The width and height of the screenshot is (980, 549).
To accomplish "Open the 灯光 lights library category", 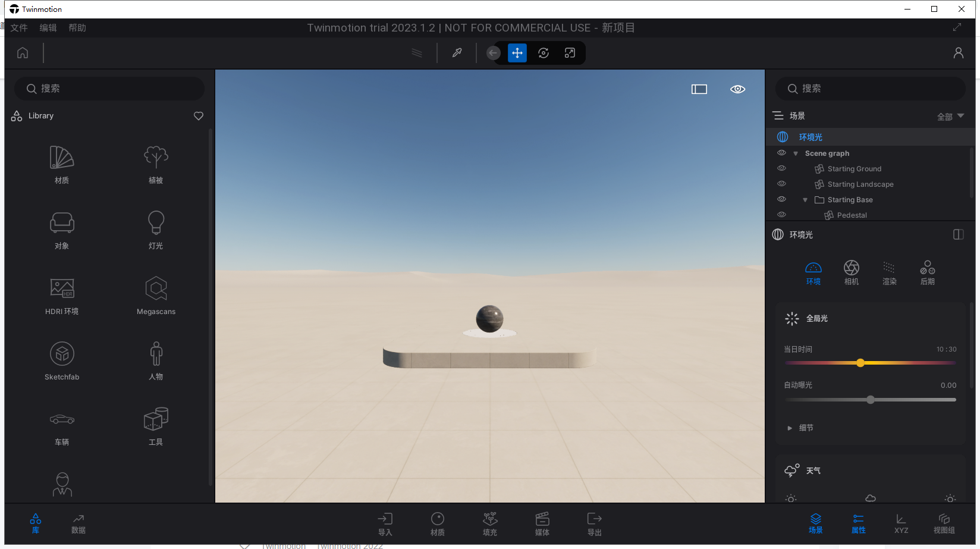I will click(x=156, y=230).
